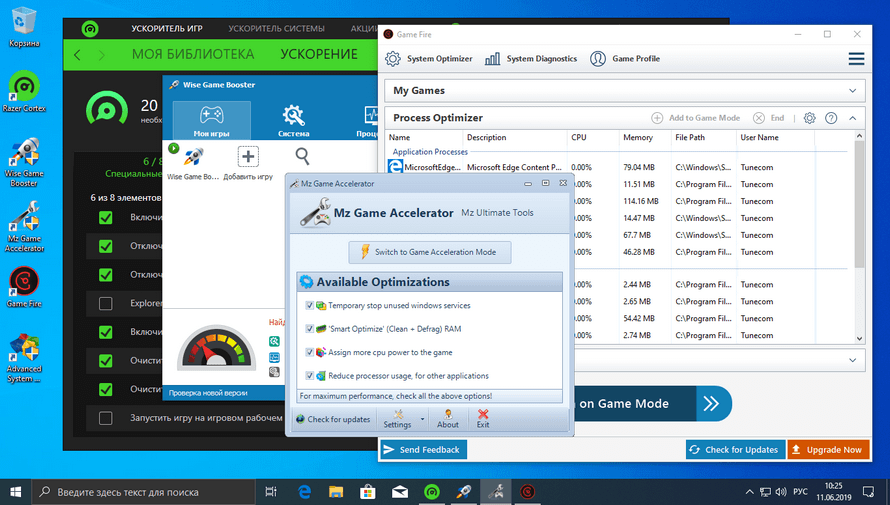Viewport: 890px width, 505px height.
Task: Select УСКОРИТЕЛЬ СИСТЕМЫ tab in Razer Cortex
Action: tap(276, 28)
